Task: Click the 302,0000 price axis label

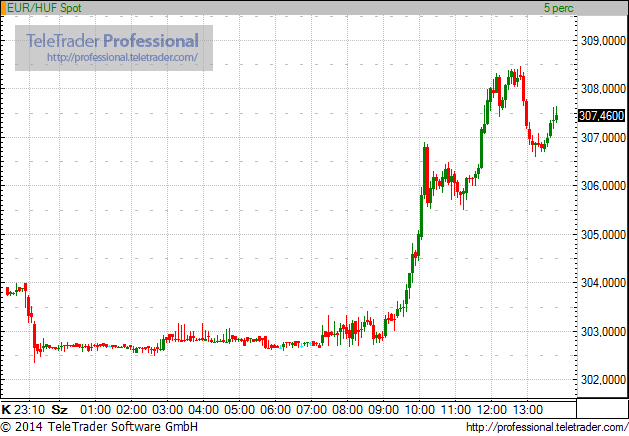Action: 603,379
